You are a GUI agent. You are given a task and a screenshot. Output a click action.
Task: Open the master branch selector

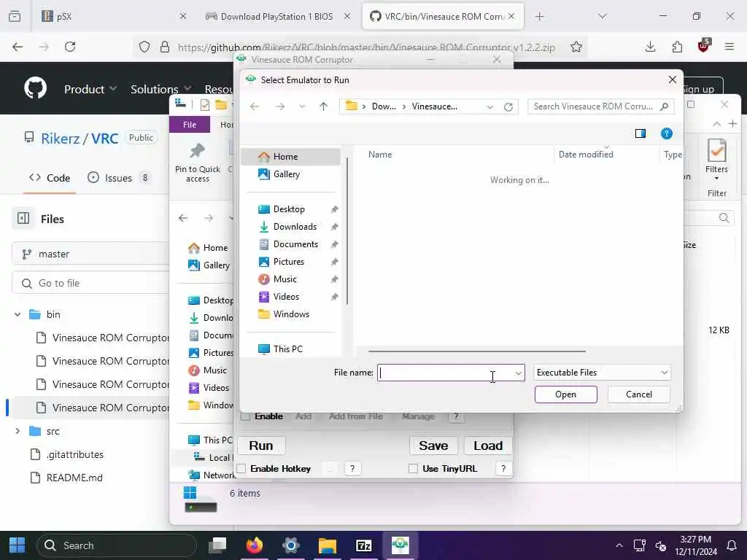coord(90,254)
